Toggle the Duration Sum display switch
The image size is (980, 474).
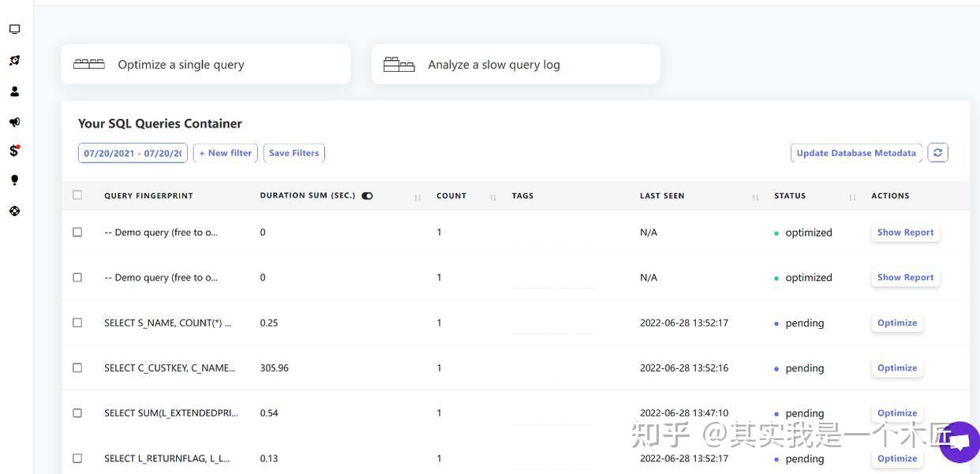point(366,195)
